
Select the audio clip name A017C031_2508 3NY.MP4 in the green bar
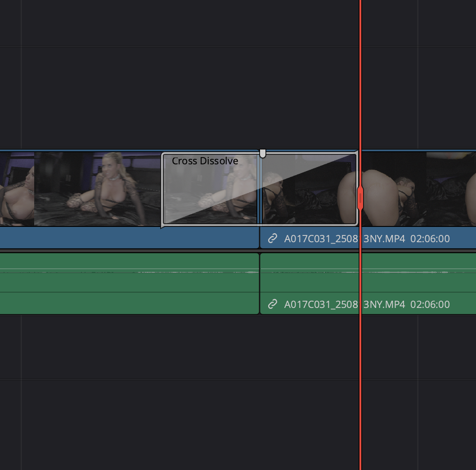coord(345,304)
